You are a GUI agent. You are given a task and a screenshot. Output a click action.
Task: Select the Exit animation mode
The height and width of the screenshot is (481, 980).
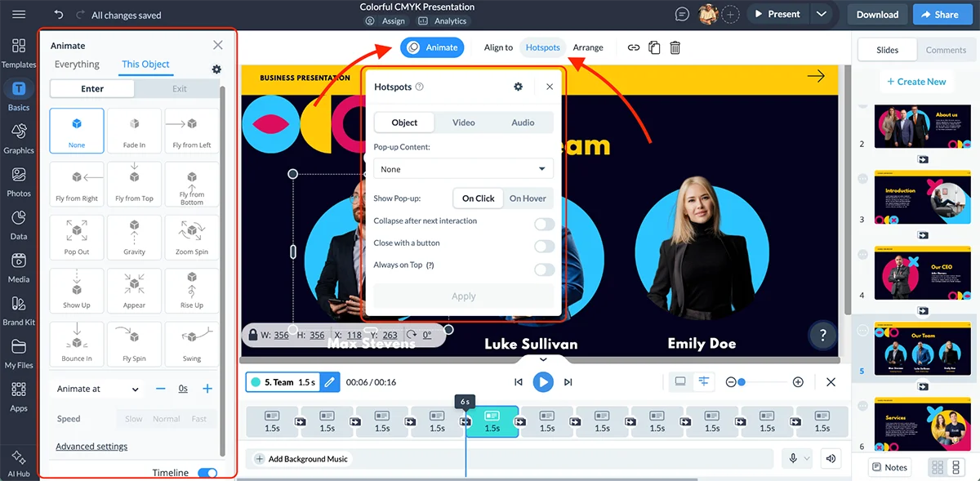pos(180,89)
